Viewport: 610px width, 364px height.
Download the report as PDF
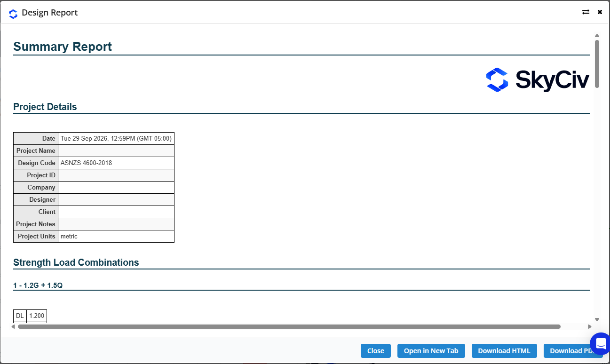coord(570,351)
